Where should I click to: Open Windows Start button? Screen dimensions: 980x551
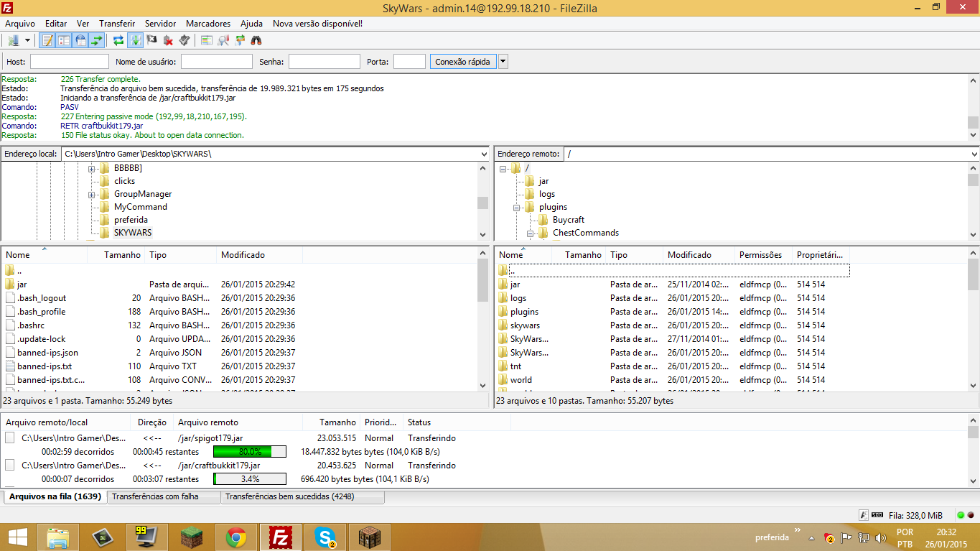(17, 537)
